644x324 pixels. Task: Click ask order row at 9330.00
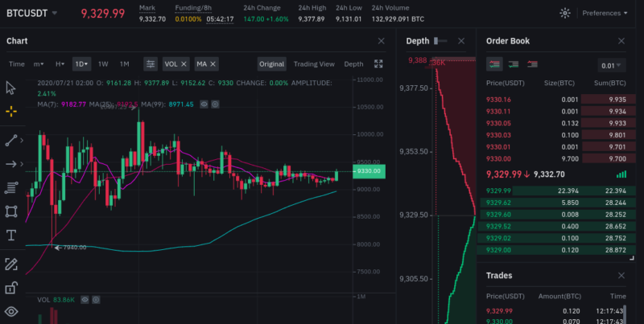coord(555,158)
